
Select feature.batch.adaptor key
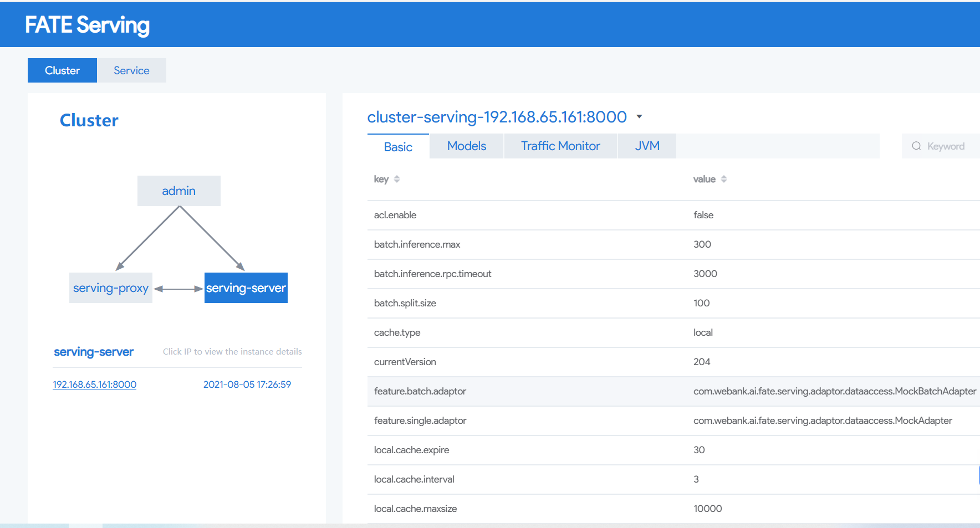click(420, 391)
